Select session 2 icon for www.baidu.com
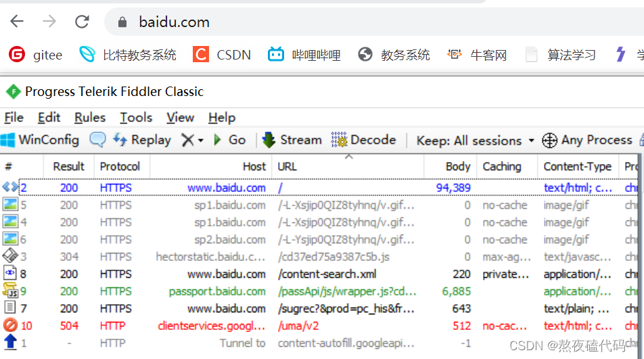 pos(10,187)
